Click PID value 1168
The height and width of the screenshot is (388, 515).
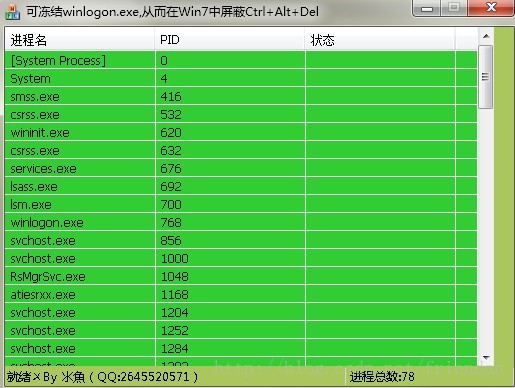click(x=175, y=294)
